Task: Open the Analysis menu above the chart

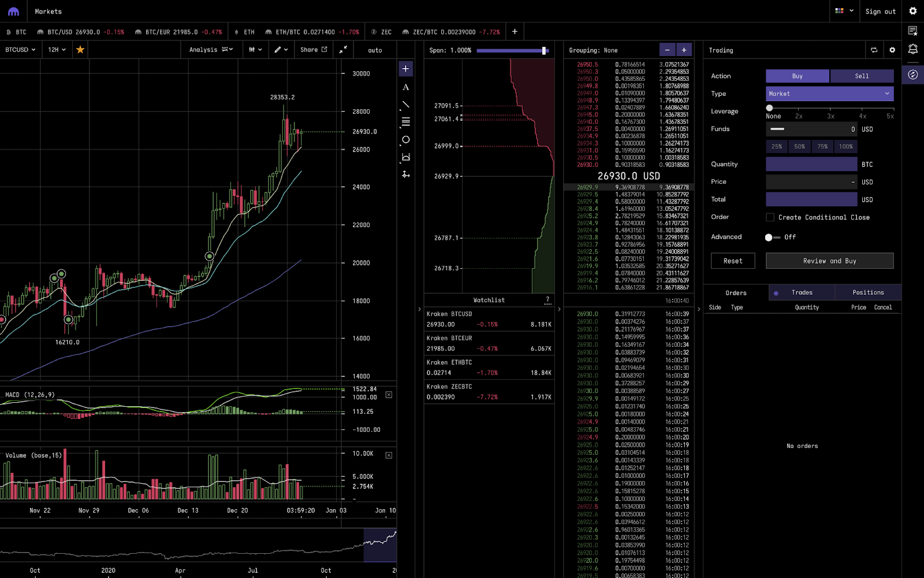Action: pos(210,50)
